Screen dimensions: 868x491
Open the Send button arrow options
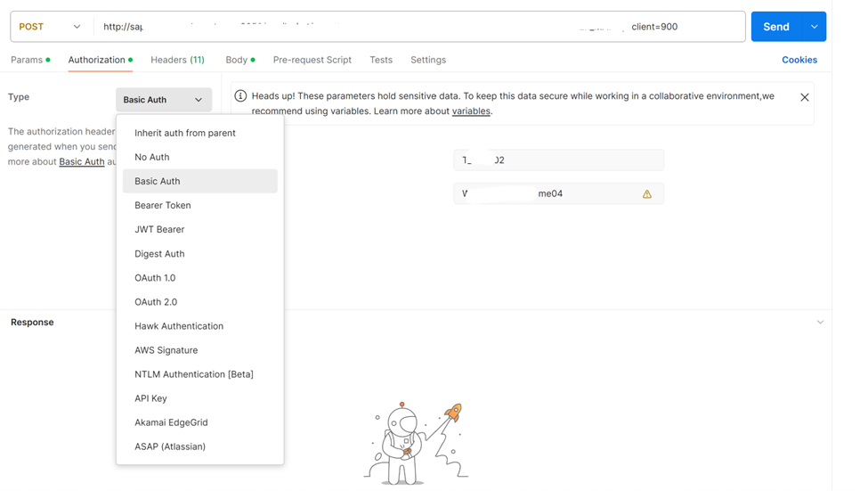[815, 27]
